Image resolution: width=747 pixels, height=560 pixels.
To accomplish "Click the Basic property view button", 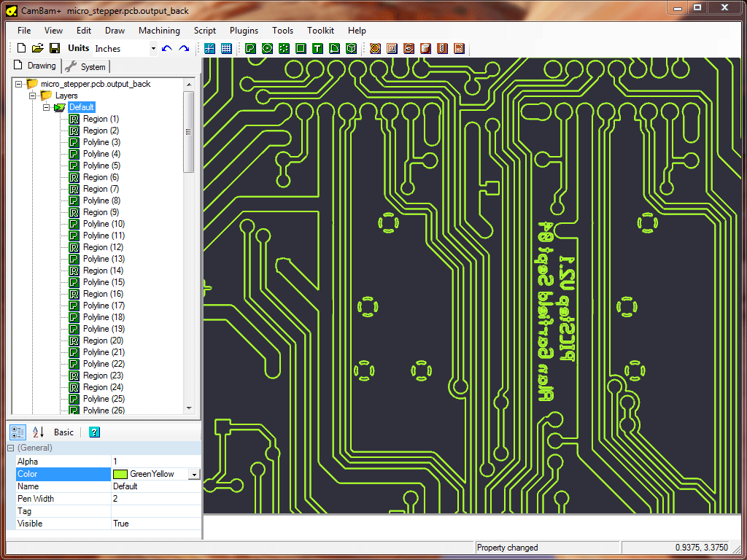I will tap(64, 432).
